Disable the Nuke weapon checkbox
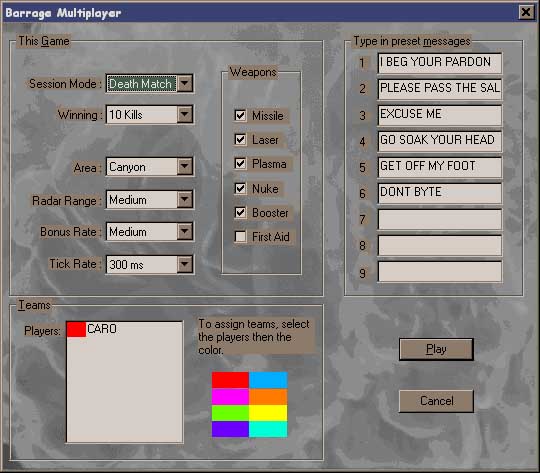 pos(240,188)
